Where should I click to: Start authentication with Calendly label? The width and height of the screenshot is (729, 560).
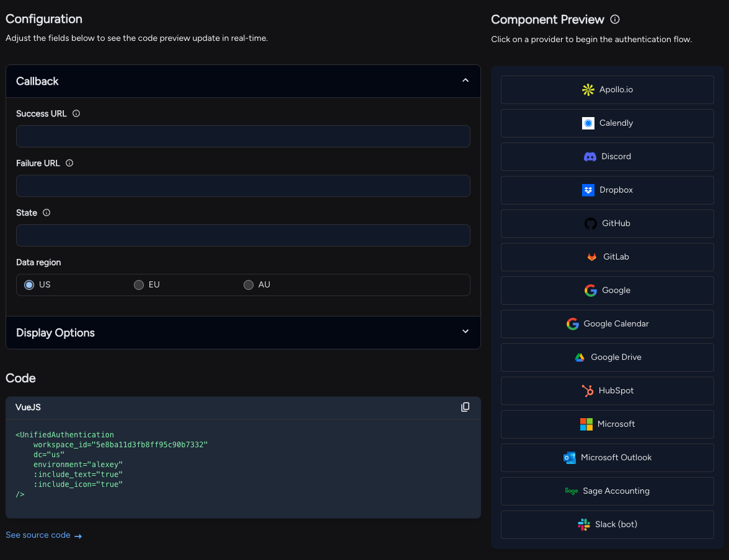pyautogui.click(x=616, y=123)
